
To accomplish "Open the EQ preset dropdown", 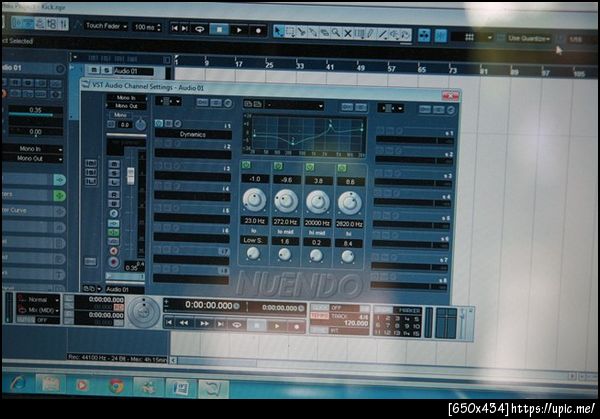I will click(295, 105).
